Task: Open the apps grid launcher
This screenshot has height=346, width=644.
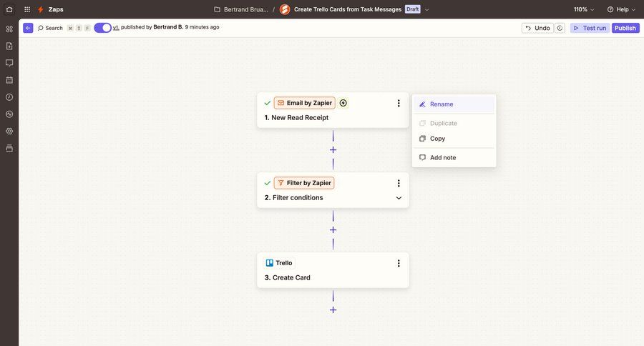Action: tap(27, 9)
